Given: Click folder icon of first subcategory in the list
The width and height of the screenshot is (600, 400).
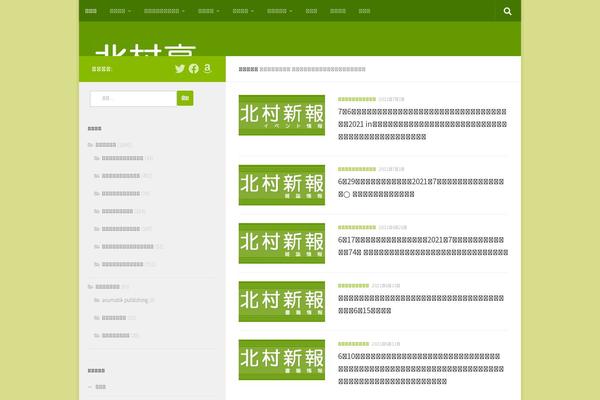Looking at the screenshot, I should coord(97,158).
